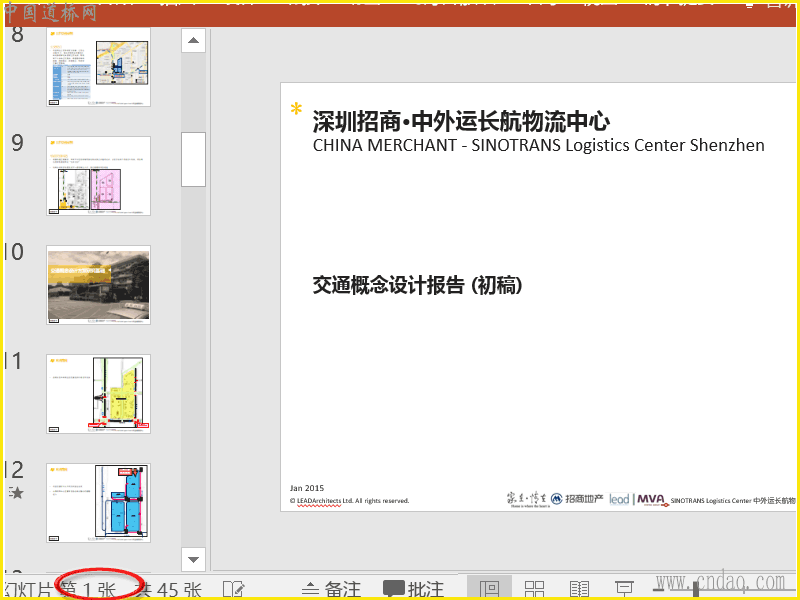The height and width of the screenshot is (600, 800).
Task: Click the LEADArchitects copyright footer text
Action: point(349,501)
